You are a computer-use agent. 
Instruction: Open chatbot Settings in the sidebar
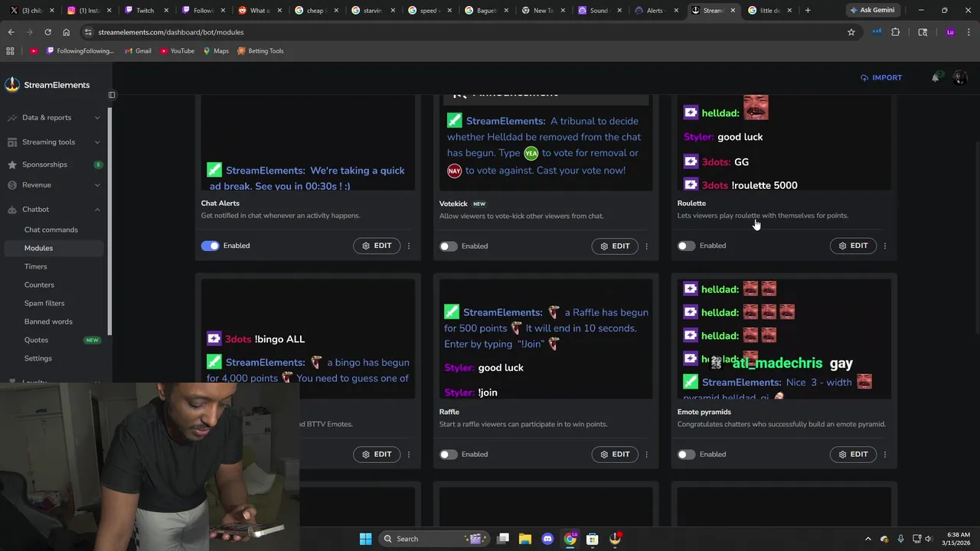(x=38, y=358)
